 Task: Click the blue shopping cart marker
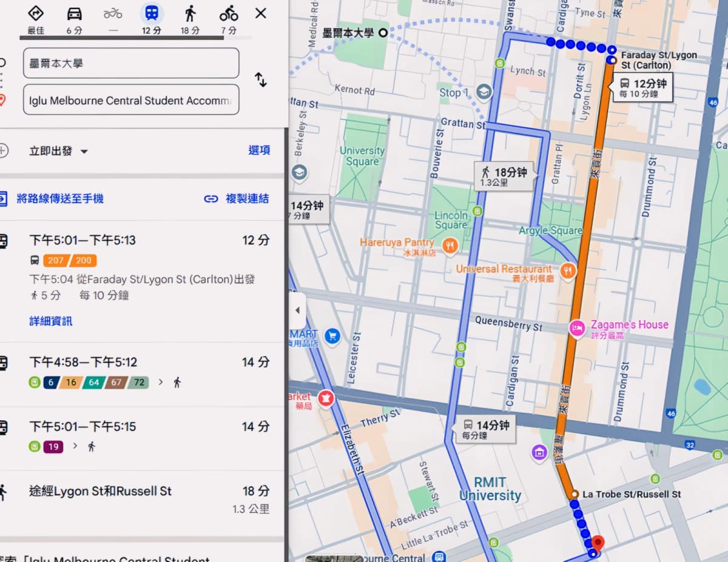[x=332, y=336]
